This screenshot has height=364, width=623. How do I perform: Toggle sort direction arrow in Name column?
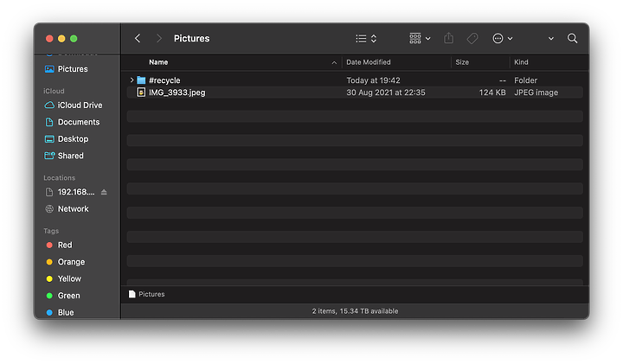tap(334, 63)
